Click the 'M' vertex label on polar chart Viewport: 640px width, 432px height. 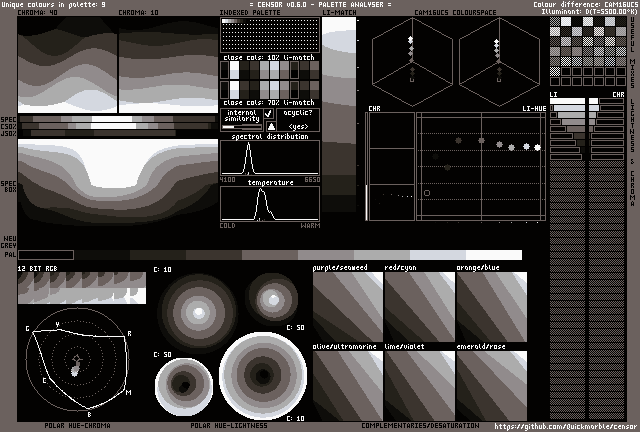[129, 392]
